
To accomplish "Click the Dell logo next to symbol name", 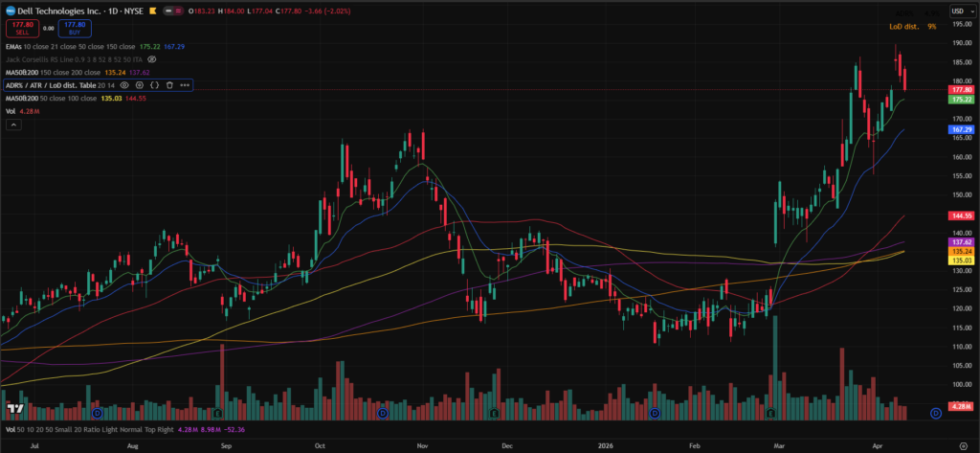I will pyautogui.click(x=9, y=10).
